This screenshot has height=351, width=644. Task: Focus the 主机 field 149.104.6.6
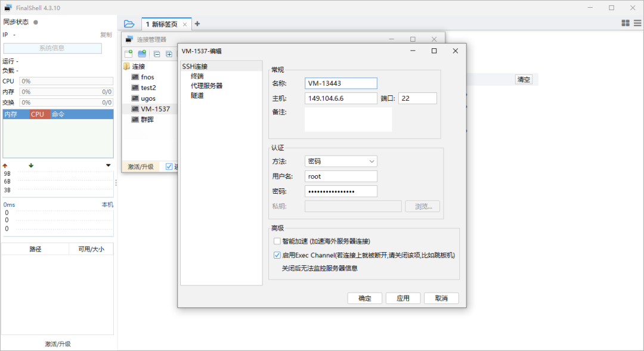(341, 98)
